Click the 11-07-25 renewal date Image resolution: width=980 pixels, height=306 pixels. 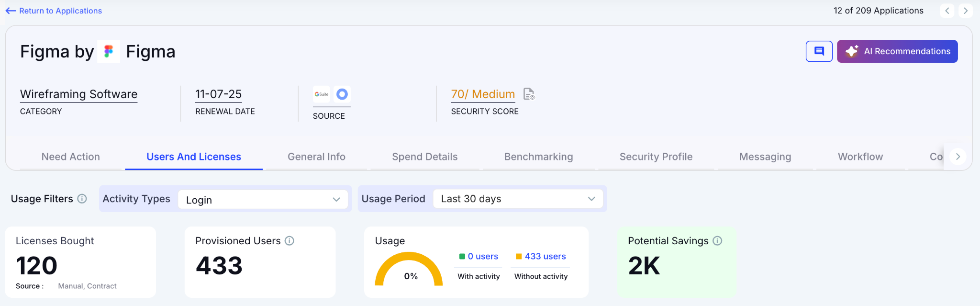219,94
